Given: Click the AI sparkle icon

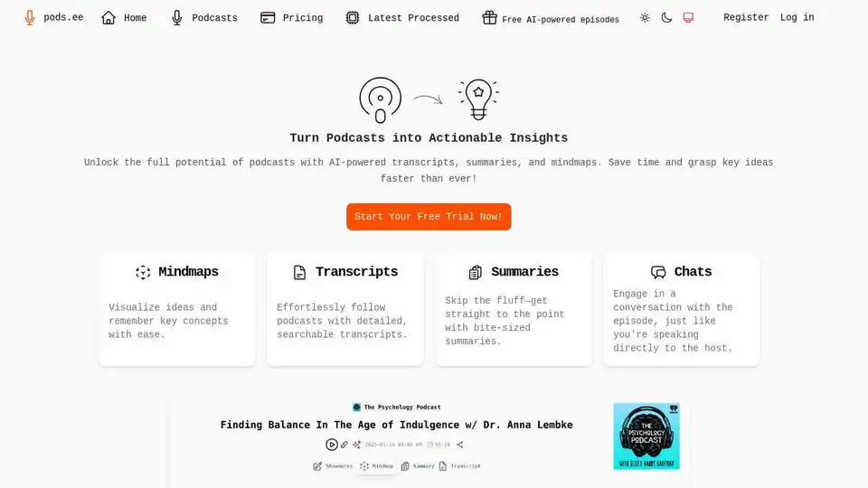Looking at the screenshot, I should click(356, 445).
